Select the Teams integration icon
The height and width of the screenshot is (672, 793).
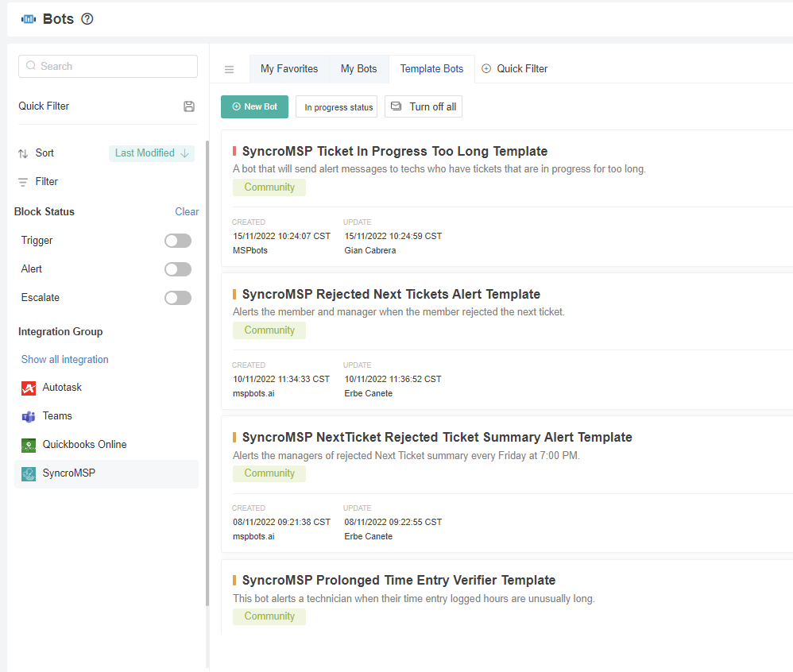[x=28, y=415]
